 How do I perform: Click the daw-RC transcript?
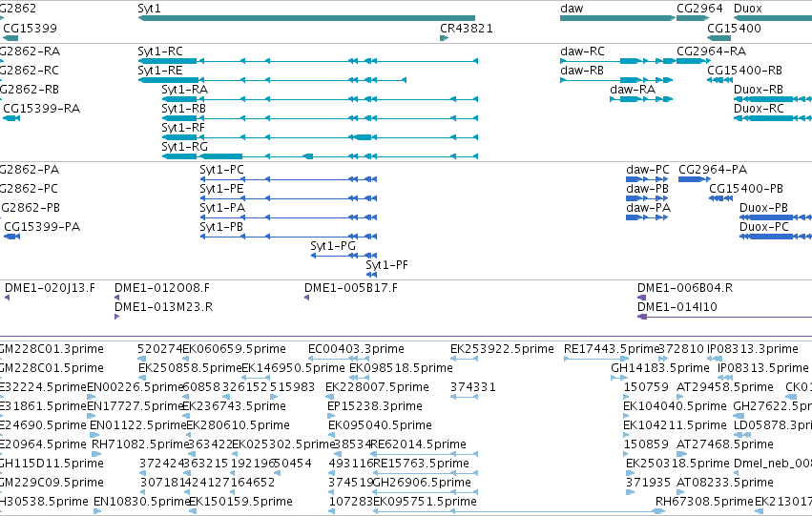(x=617, y=61)
